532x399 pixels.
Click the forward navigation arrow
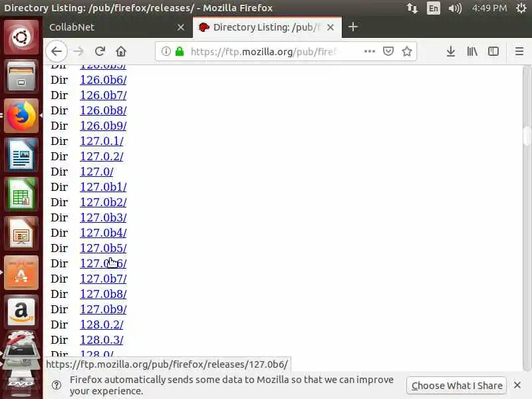pyautogui.click(x=78, y=52)
